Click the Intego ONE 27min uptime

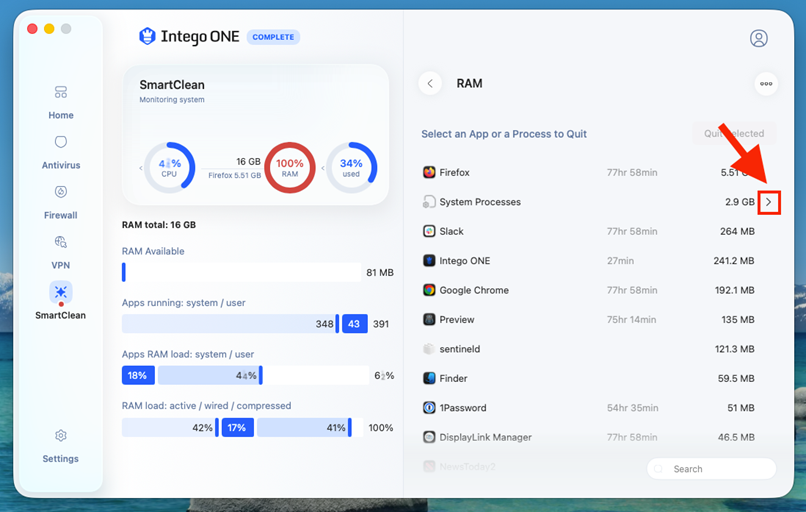620,261
